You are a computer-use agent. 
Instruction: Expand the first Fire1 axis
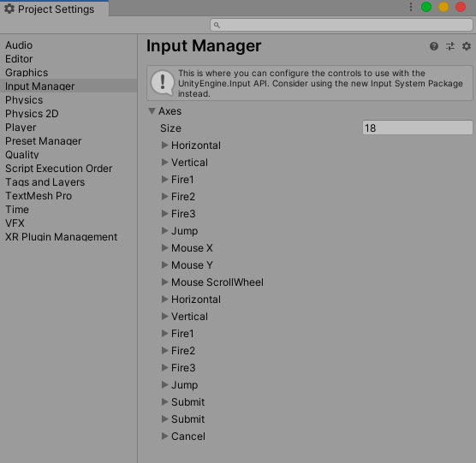(x=165, y=180)
